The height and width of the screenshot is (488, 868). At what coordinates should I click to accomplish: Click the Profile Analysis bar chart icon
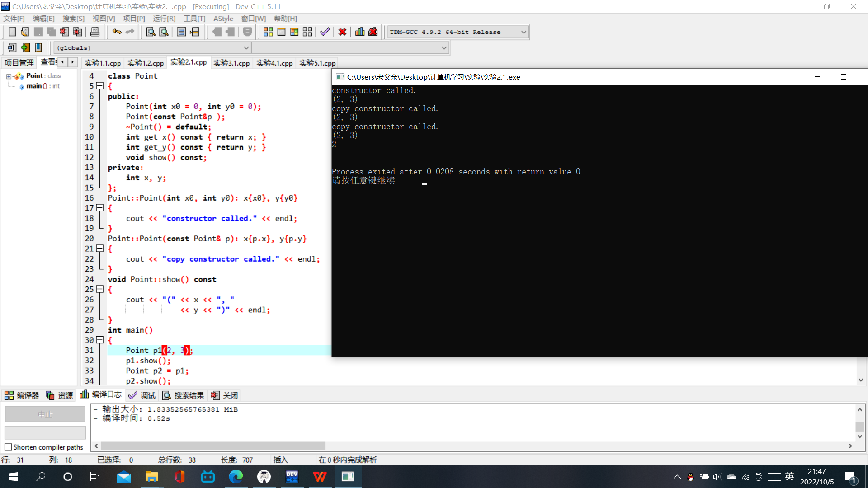360,32
